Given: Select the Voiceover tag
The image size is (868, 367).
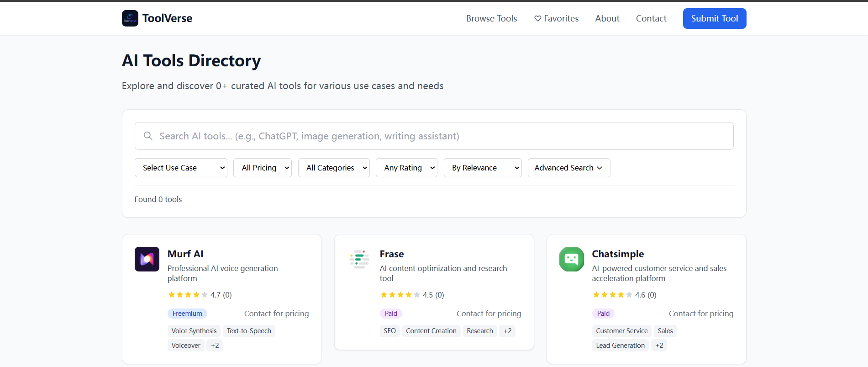Looking at the screenshot, I should point(186,346).
